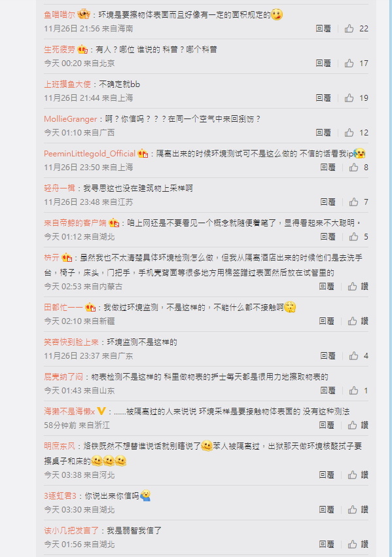Reply to 明庶东风's comment
392x557 pixels.
click(327, 475)
